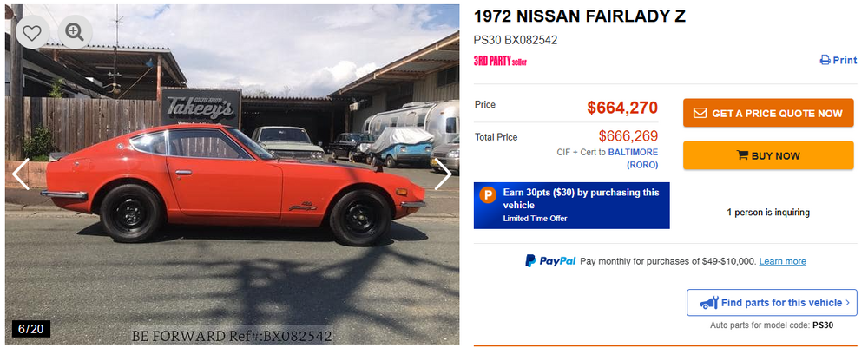Click the printer icon beside Print

pos(825,60)
